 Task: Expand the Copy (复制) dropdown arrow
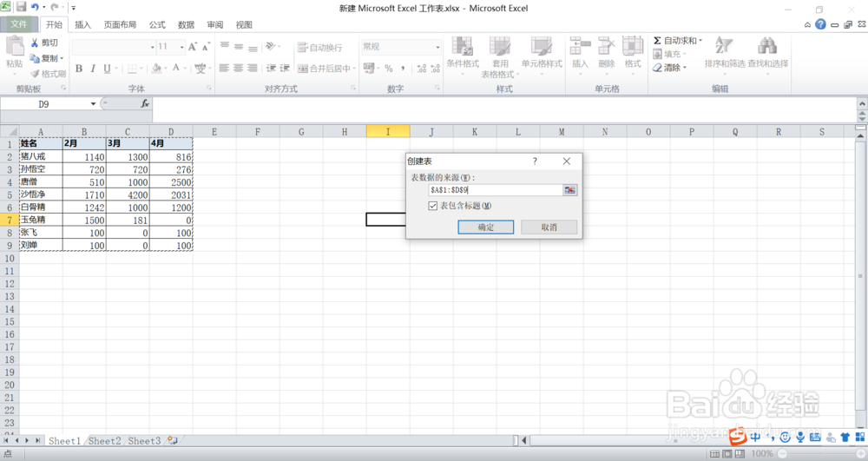(62, 58)
